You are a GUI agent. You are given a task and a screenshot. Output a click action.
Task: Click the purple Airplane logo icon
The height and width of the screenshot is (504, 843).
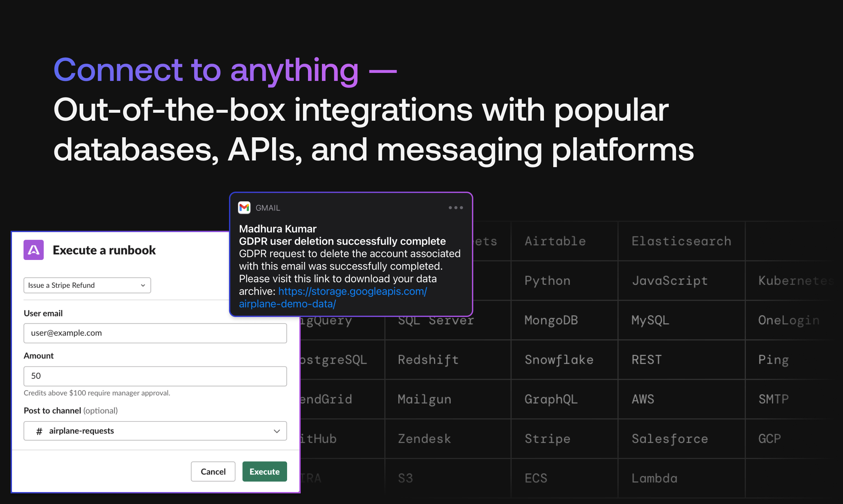(x=33, y=250)
